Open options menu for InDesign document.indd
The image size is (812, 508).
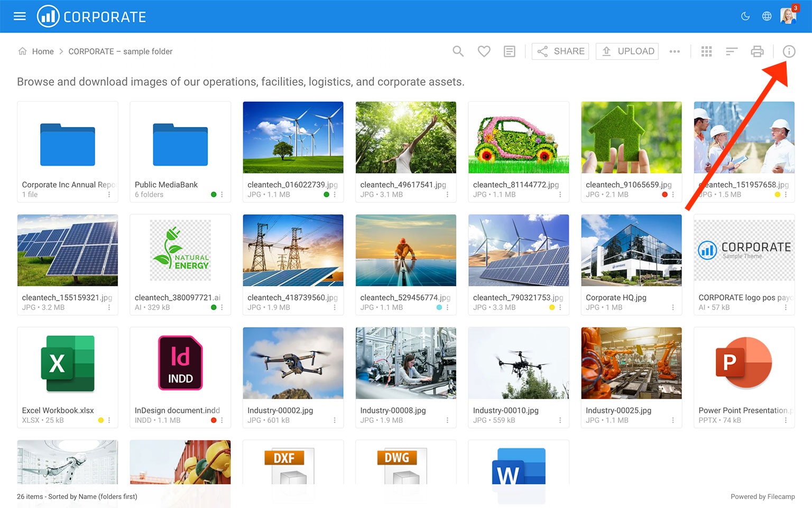(222, 420)
